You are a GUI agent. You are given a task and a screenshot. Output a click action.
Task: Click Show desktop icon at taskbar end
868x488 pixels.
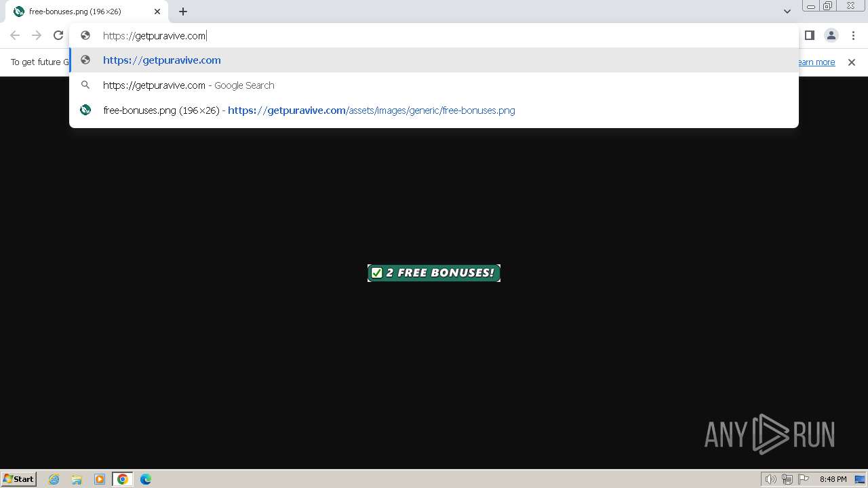point(860,479)
